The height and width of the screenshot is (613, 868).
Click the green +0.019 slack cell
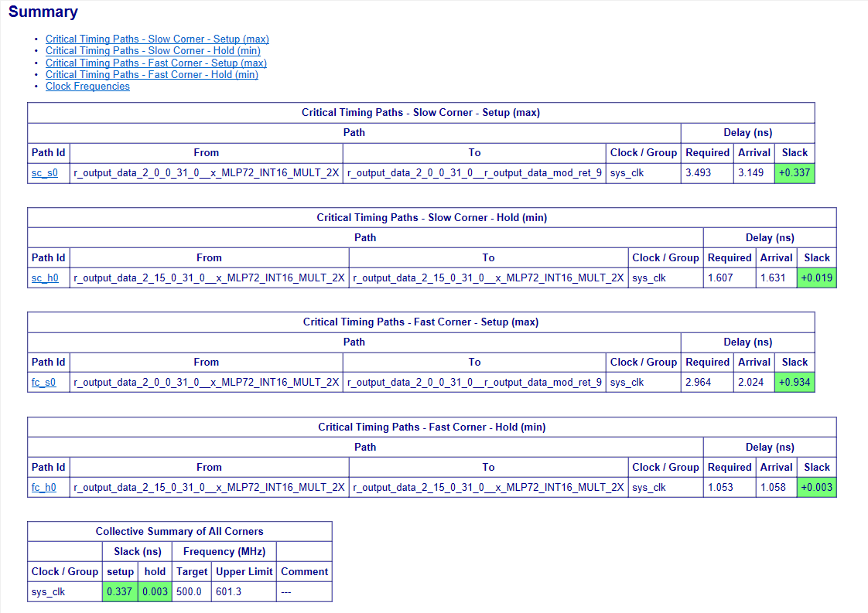click(816, 278)
